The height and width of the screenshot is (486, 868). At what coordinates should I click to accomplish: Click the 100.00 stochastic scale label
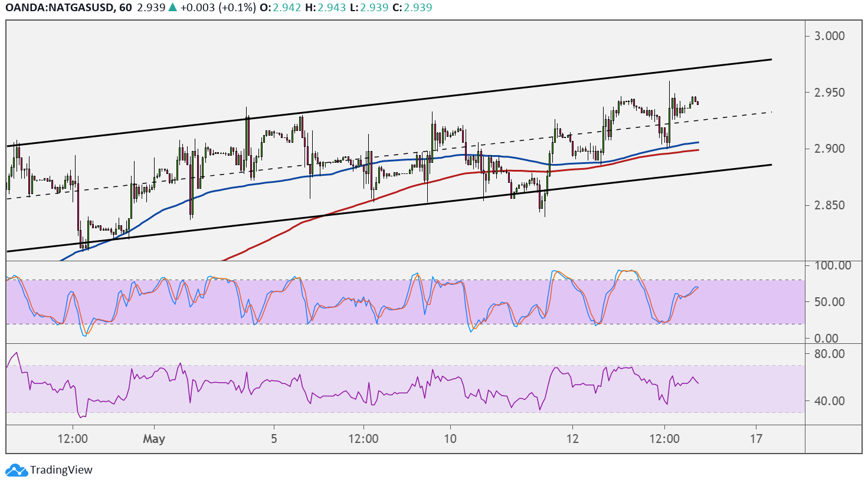point(833,265)
